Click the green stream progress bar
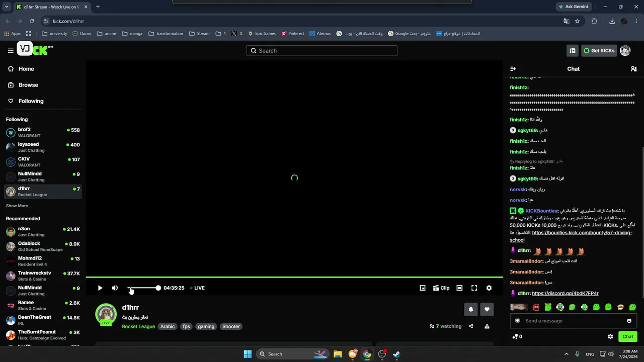Image resolution: width=644 pixels, height=362 pixels. 294,277
